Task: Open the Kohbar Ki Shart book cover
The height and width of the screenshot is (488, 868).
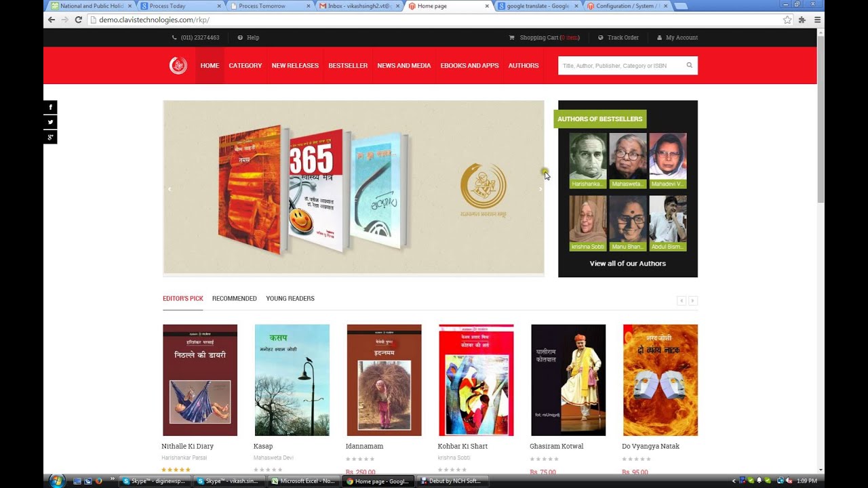Action: pos(476,380)
